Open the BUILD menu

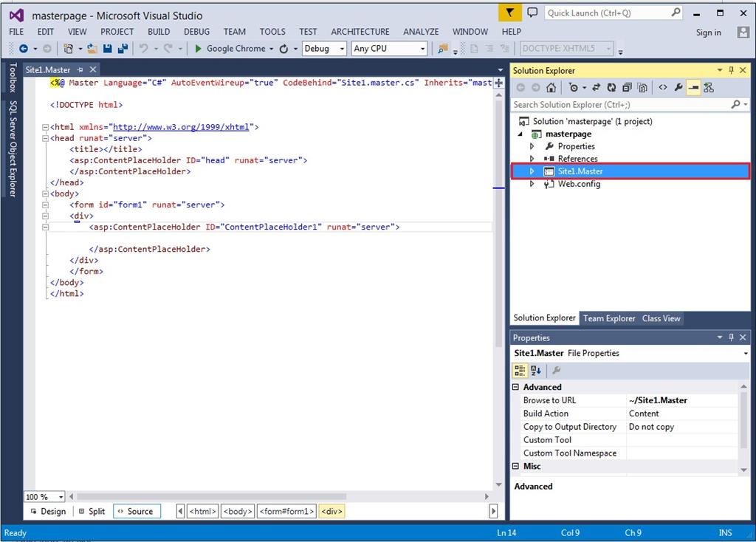coord(159,32)
